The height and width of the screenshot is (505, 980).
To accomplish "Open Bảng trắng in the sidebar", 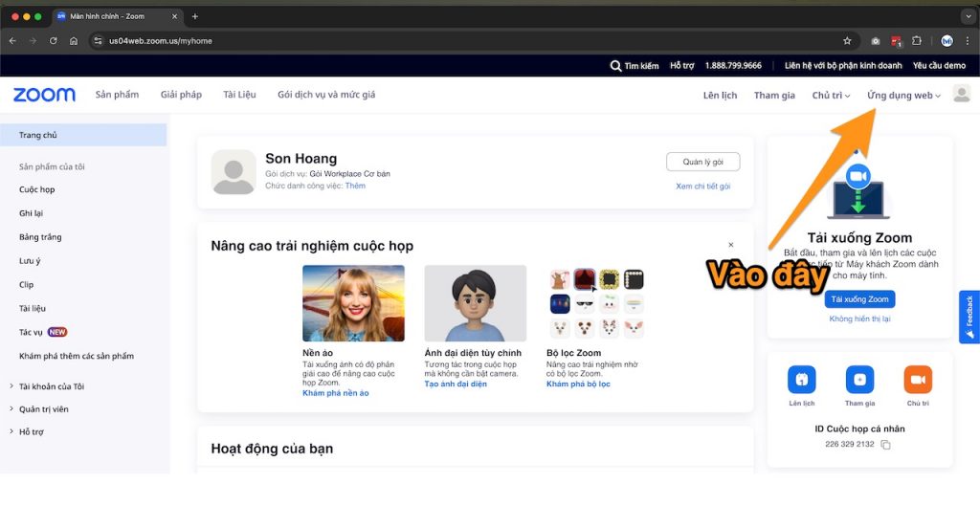I will 40,237.
